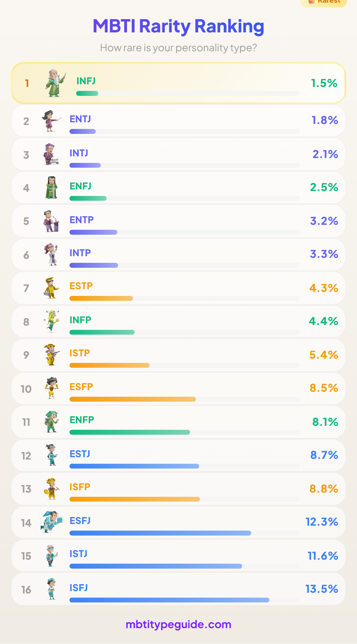Open the mbtitypeguide.com link
357x644 pixels.
click(178, 624)
